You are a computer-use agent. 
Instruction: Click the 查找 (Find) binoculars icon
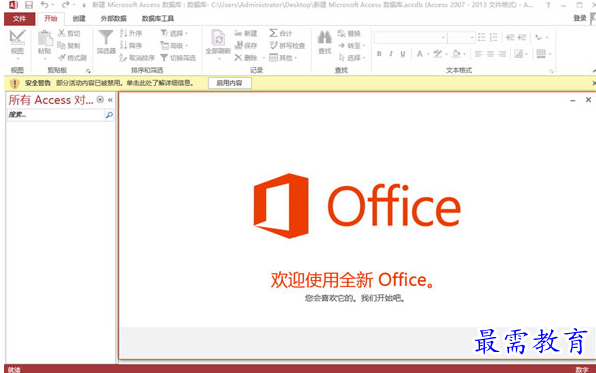[x=325, y=37]
